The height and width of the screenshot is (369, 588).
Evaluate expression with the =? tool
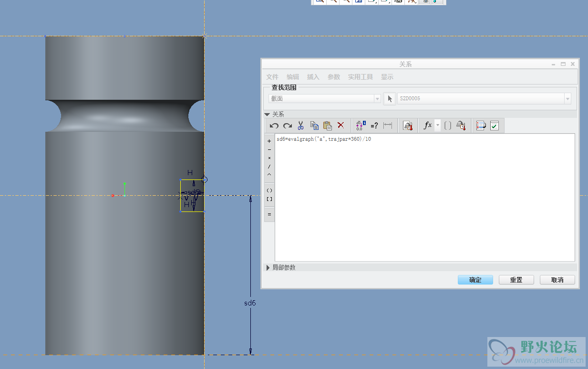374,126
